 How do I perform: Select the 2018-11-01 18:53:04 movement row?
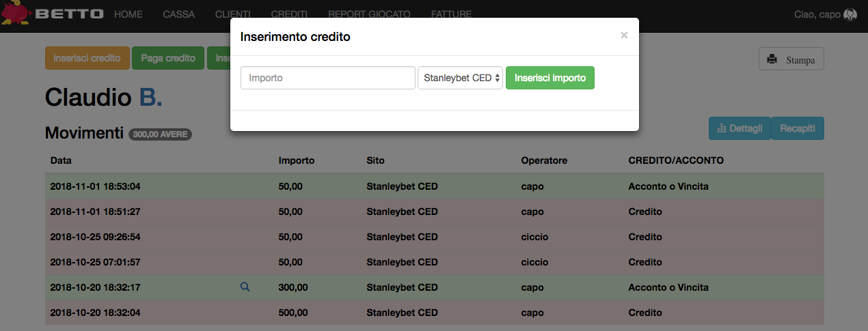(434, 186)
